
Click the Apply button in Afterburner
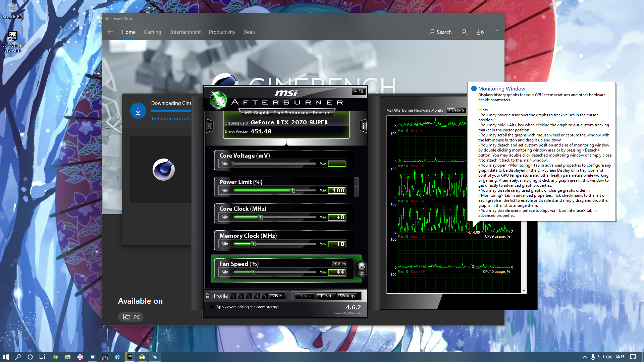(305, 296)
